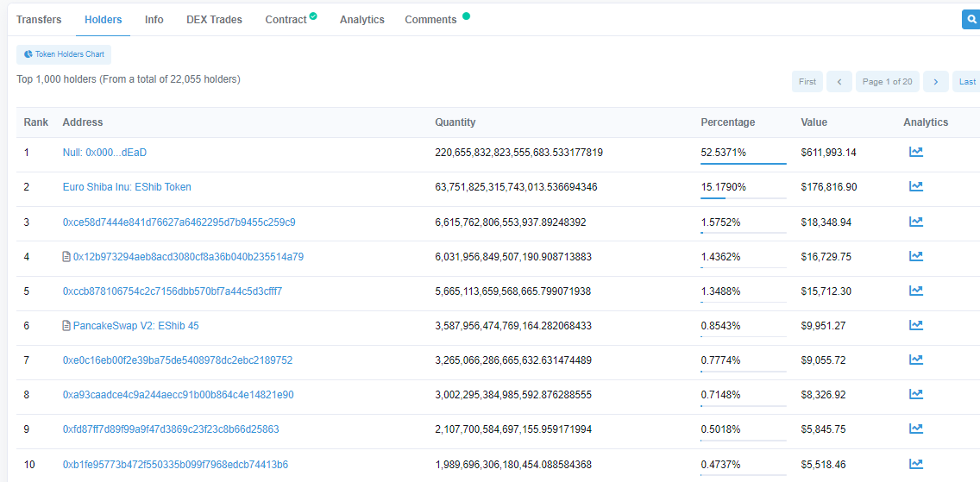Click analytics chart icon in rank 5 row
This screenshot has height=482, width=980.
click(915, 291)
